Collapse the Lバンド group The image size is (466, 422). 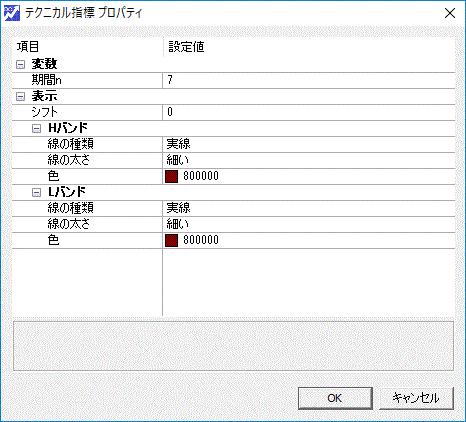coord(36,192)
